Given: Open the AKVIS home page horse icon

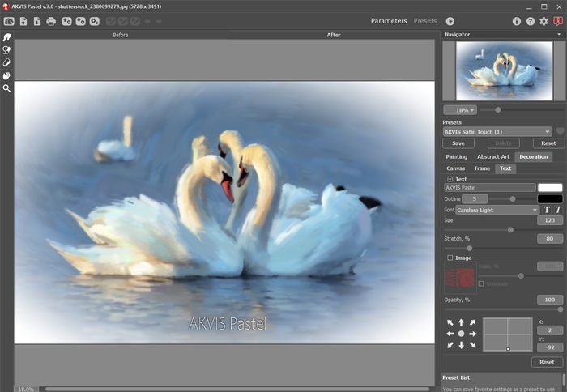Looking at the screenshot, I should coord(9,21).
